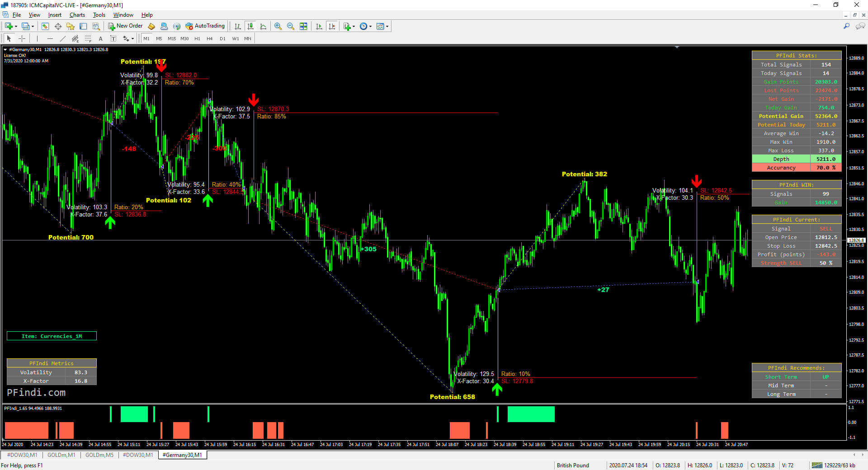Expand the Periodicity clock dropdown
Viewport: 868px width, 470px height.
pyautogui.click(x=370, y=26)
